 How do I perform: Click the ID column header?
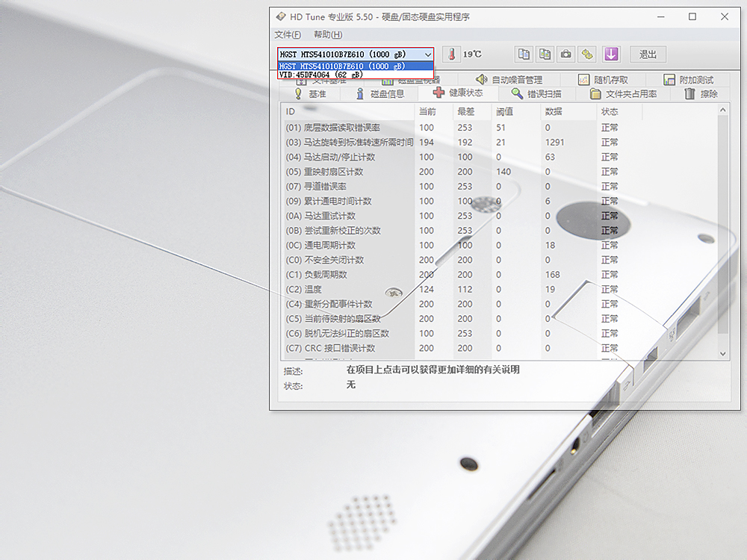click(348, 111)
